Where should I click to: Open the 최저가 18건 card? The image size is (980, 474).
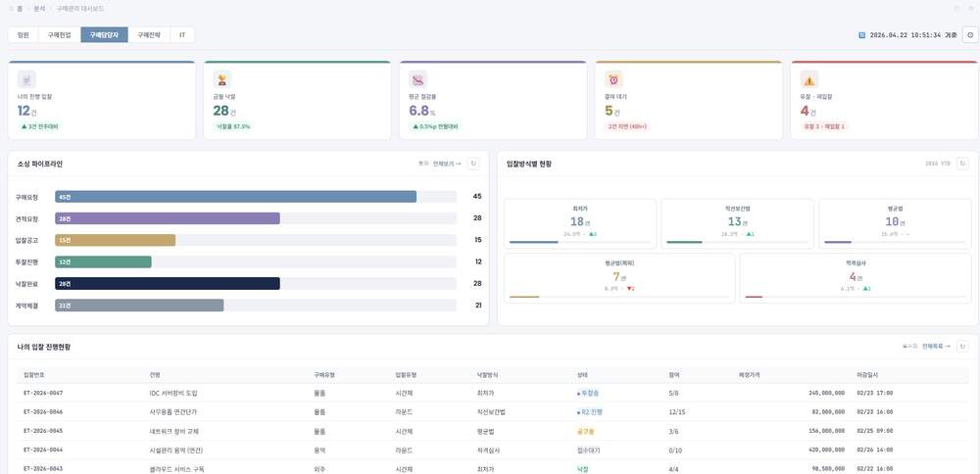click(x=580, y=223)
